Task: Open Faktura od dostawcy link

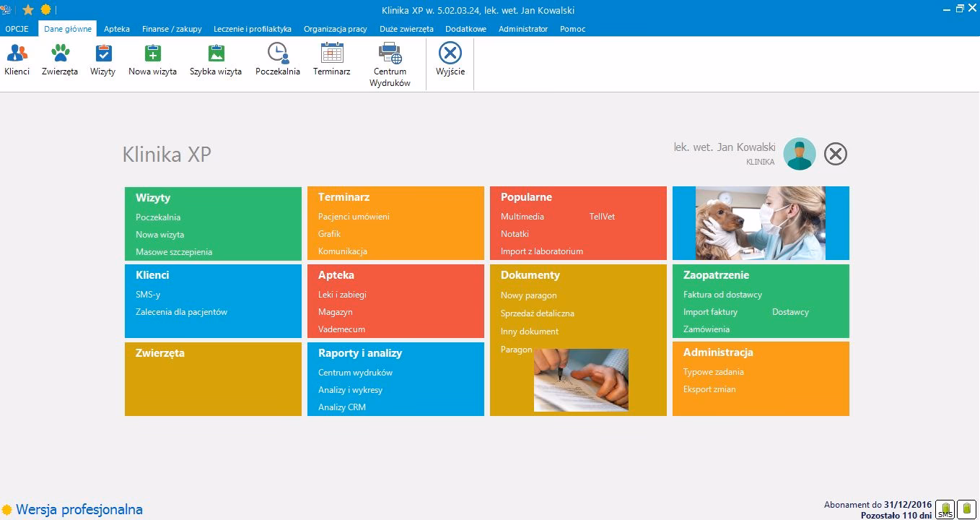Action: click(x=722, y=295)
